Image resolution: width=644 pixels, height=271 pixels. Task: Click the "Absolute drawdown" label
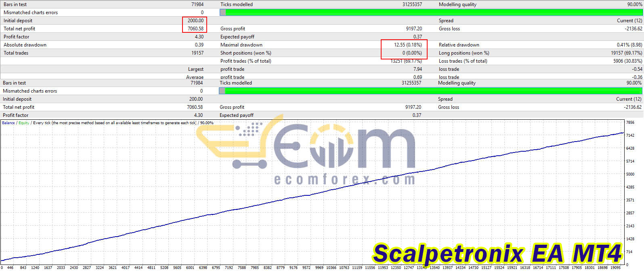[25, 45]
